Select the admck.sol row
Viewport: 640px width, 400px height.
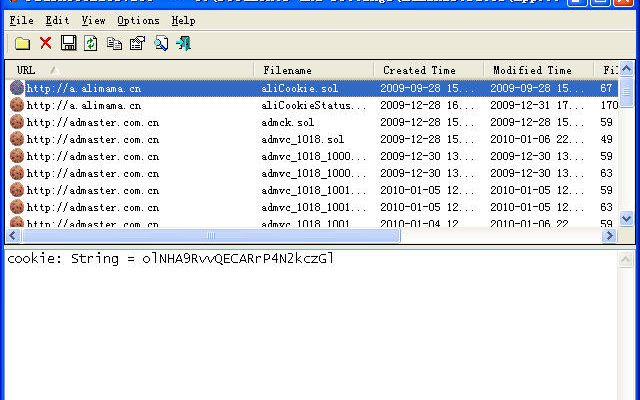tap(313, 122)
